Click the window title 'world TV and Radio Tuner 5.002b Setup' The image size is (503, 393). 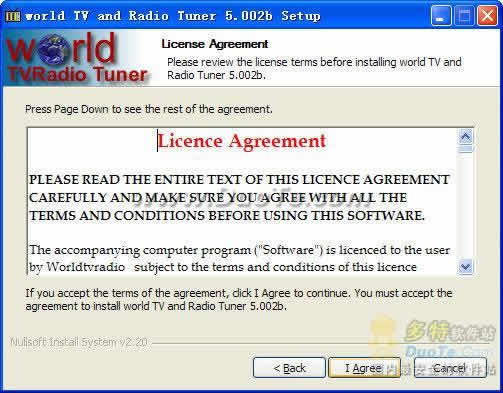click(x=173, y=16)
